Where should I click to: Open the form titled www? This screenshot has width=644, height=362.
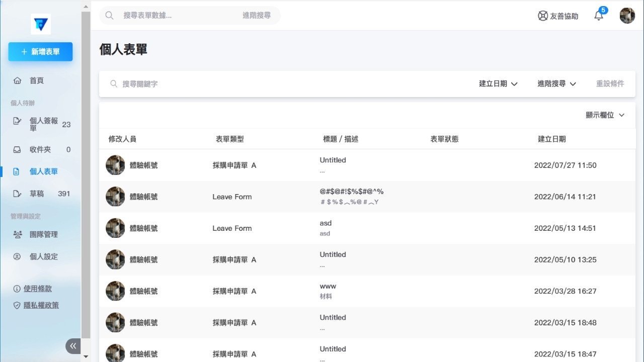[x=328, y=286]
